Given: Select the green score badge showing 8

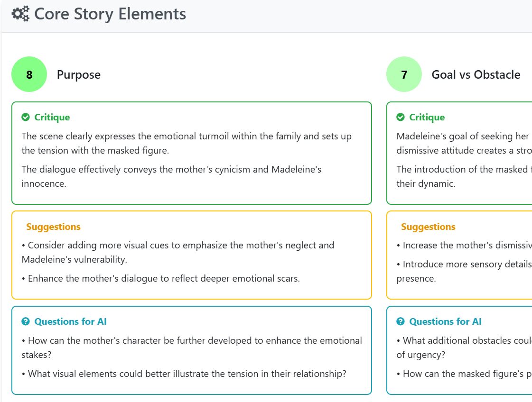Looking at the screenshot, I should tap(29, 74).
